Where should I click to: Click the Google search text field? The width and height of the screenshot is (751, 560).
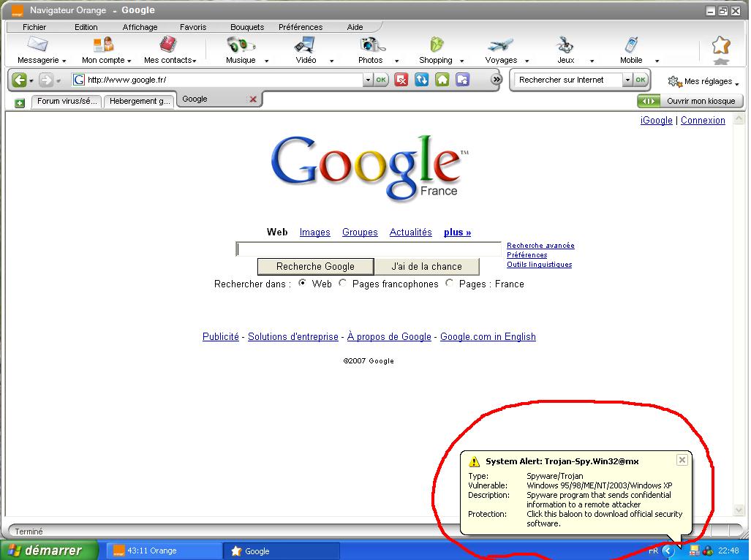click(369, 249)
